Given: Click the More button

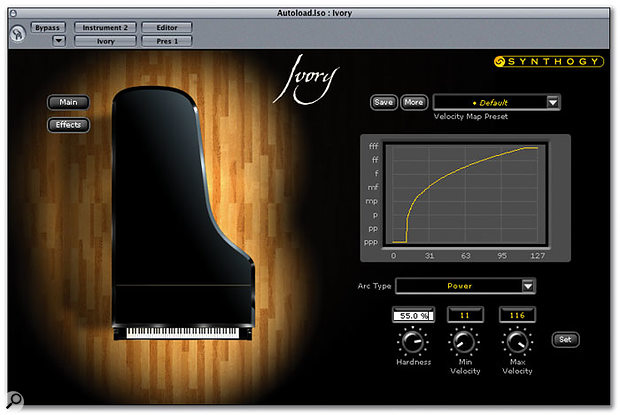Looking at the screenshot, I should click(x=414, y=102).
